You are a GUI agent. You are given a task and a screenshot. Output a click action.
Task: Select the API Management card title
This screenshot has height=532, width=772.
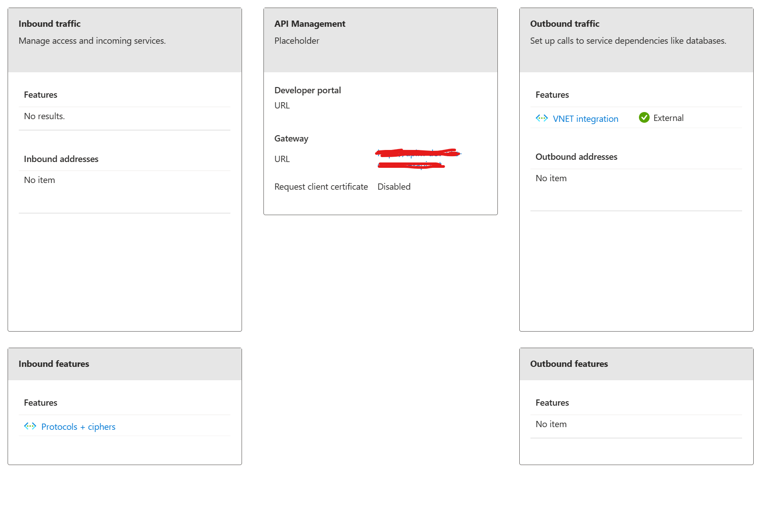[310, 24]
